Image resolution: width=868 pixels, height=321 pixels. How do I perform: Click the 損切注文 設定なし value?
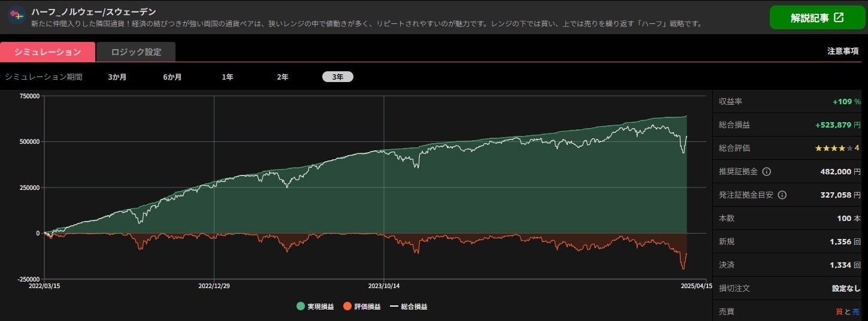846,288
